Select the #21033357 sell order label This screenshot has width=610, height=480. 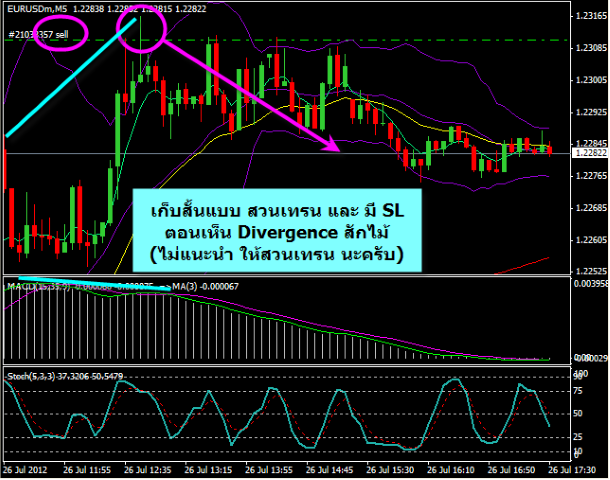point(39,35)
